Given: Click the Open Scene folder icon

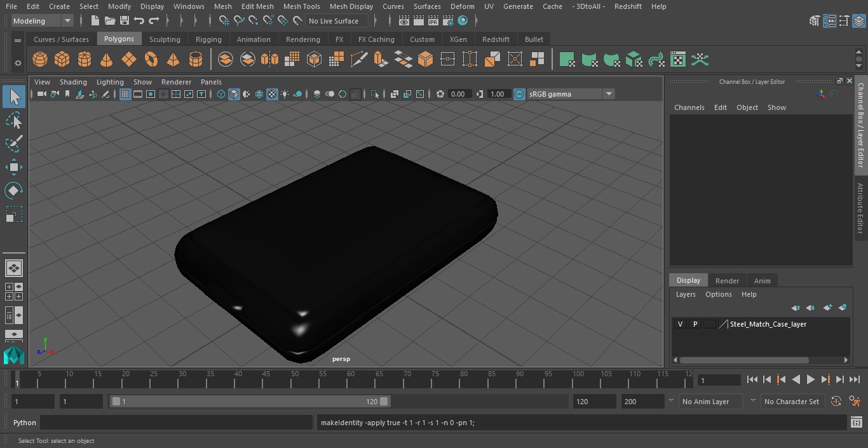Looking at the screenshot, I should tap(110, 20).
